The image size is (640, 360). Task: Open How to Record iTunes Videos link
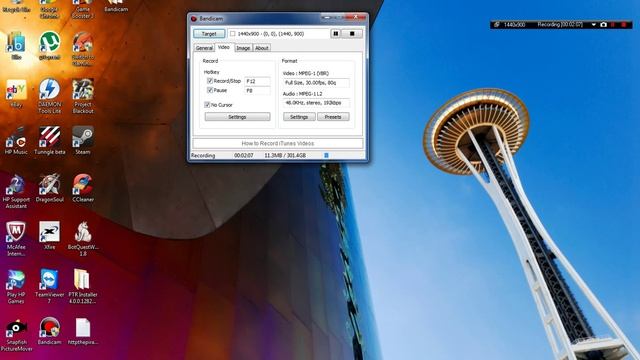(278, 143)
